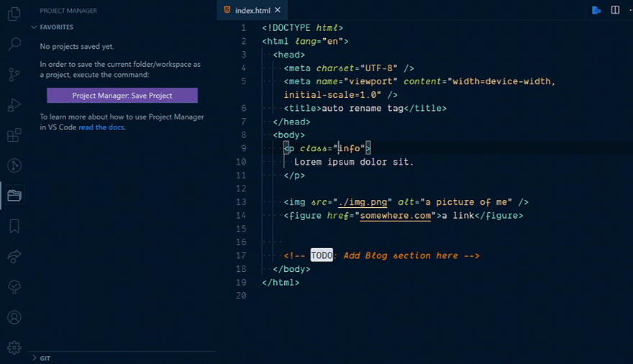Click line number 9 in the gutter

(x=243, y=148)
